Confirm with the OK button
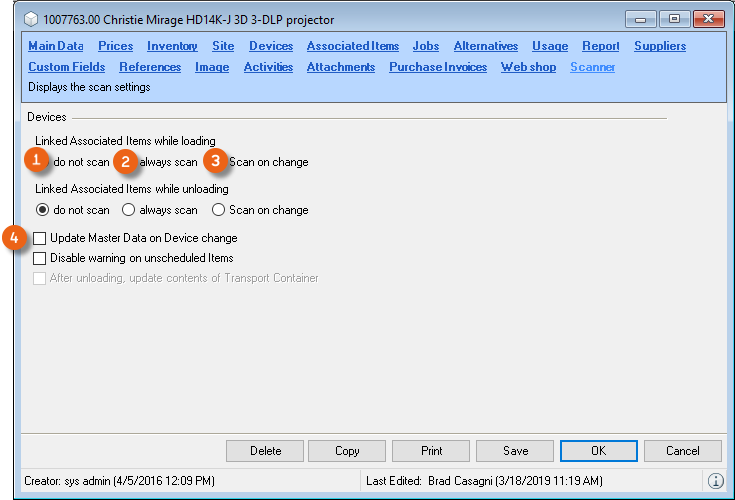735x500 pixels. (x=598, y=451)
